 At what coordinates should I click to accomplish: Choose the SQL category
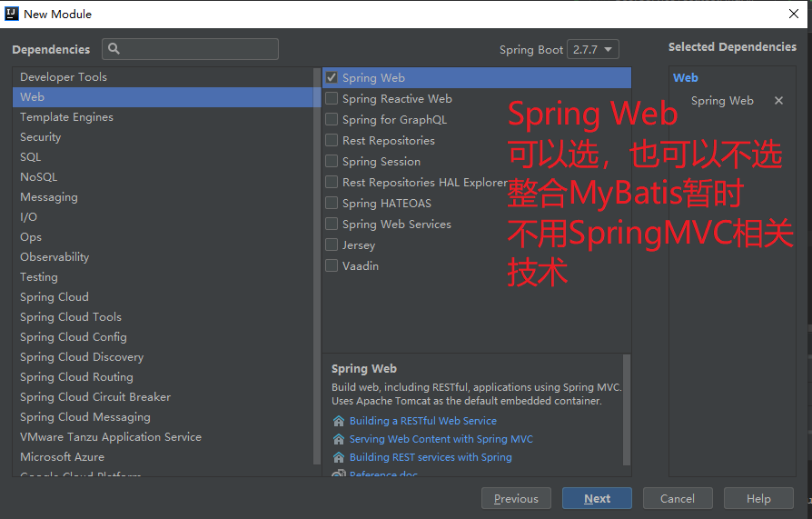tap(163, 156)
